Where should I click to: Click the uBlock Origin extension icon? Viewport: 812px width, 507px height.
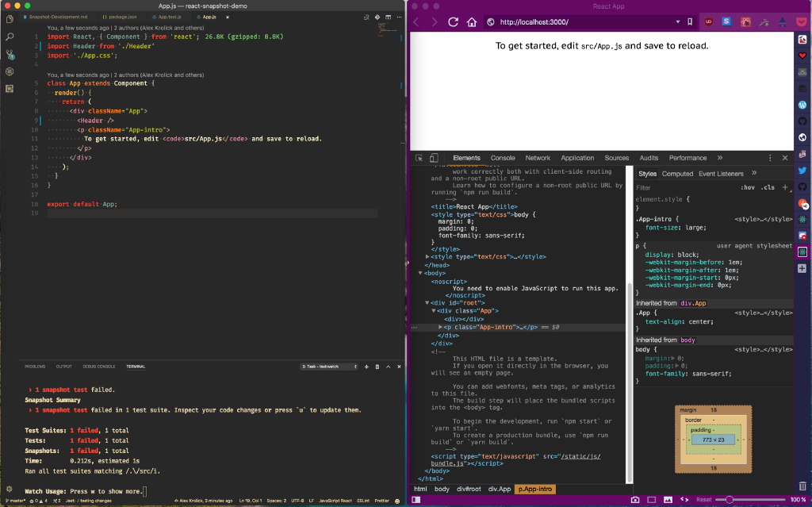[x=708, y=22]
